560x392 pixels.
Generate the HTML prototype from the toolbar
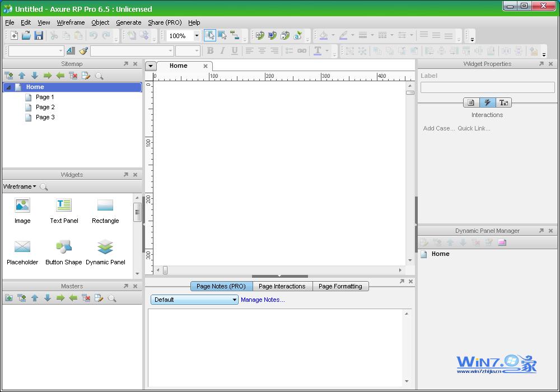tap(260, 35)
